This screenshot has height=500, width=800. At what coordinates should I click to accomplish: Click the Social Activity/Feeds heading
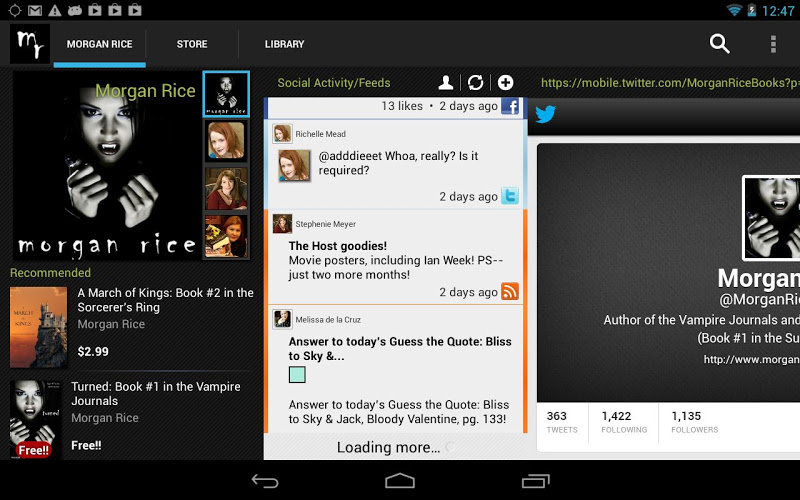[334, 83]
